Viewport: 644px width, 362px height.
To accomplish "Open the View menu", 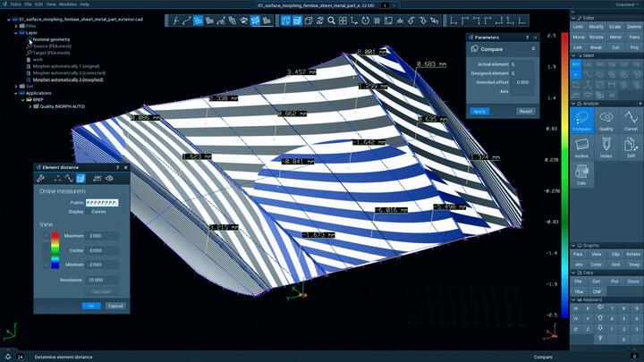I will [x=51, y=4].
